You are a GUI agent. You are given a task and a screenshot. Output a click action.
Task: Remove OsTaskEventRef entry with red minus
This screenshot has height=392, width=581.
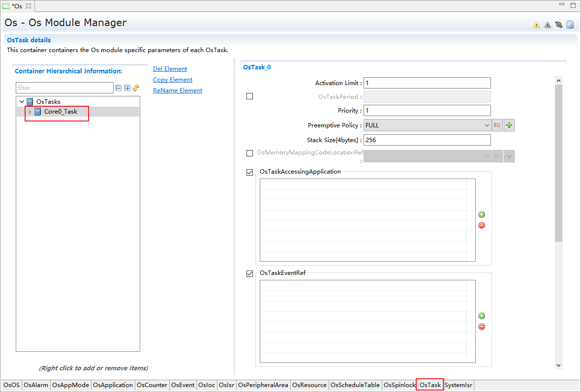(482, 327)
